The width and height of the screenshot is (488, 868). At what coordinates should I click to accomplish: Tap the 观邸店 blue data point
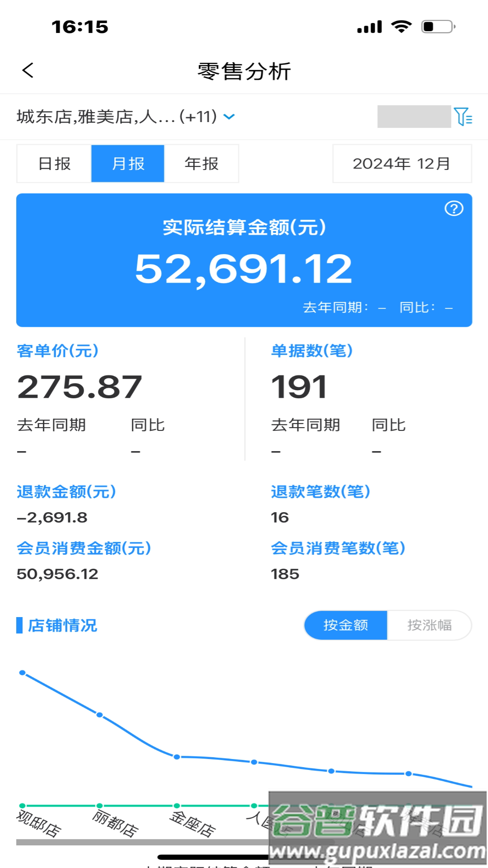[x=22, y=673]
